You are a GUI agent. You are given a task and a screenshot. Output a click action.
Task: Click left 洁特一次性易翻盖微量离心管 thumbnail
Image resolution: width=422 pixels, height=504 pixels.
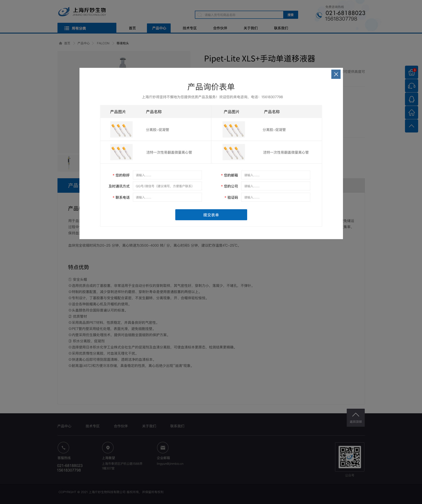click(x=121, y=152)
